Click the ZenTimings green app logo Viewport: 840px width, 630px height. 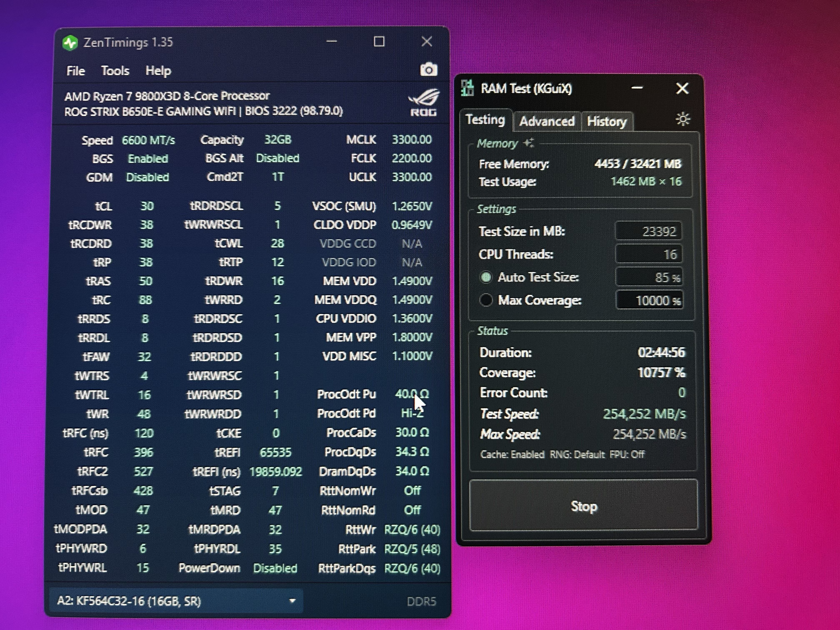[x=70, y=42]
